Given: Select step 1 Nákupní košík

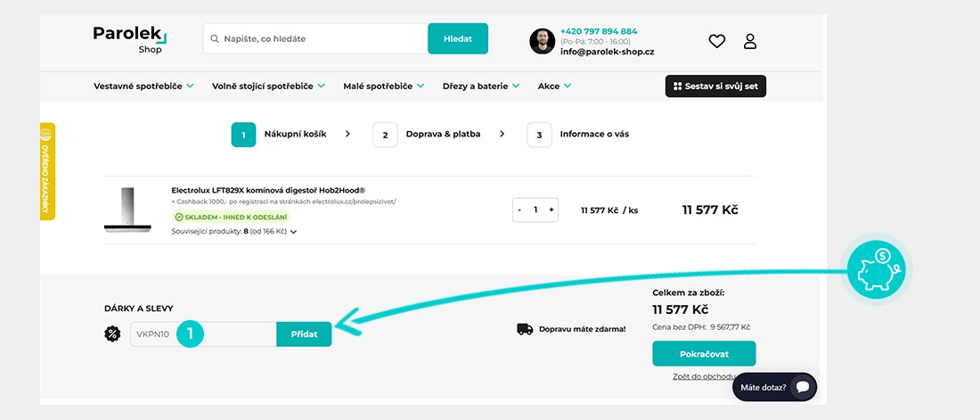Looking at the screenshot, I should (279, 135).
